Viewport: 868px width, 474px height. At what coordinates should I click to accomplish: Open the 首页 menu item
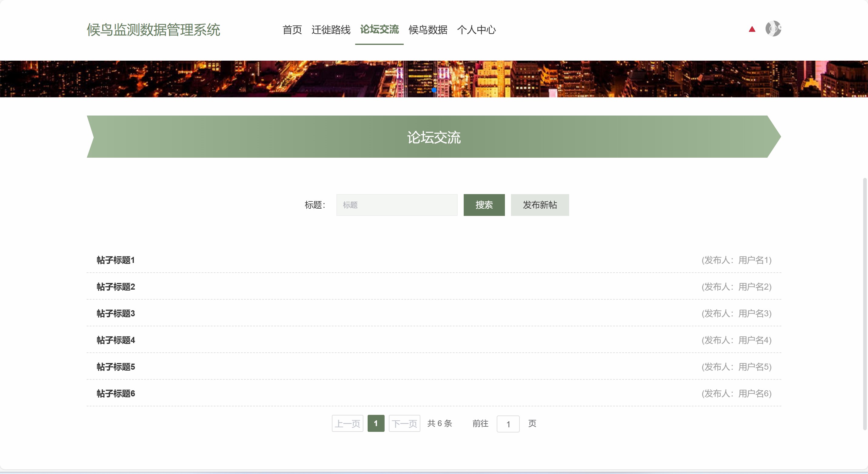(292, 30)
